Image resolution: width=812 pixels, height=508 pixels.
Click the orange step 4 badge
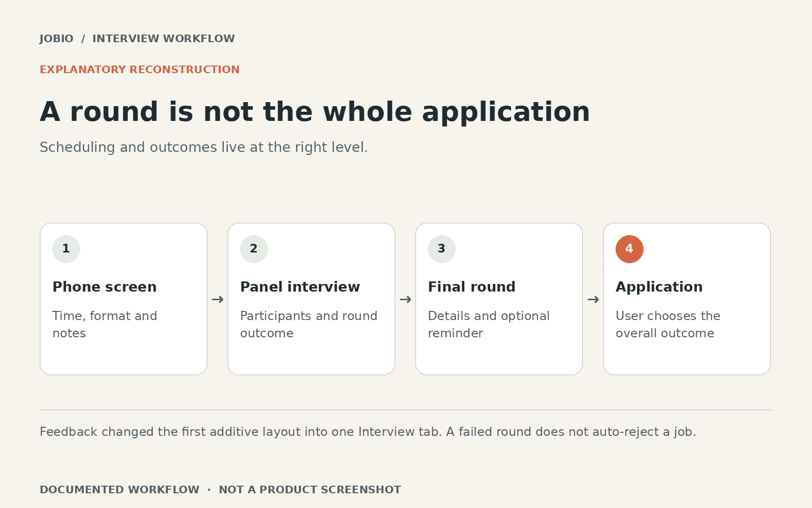(629, 249)
